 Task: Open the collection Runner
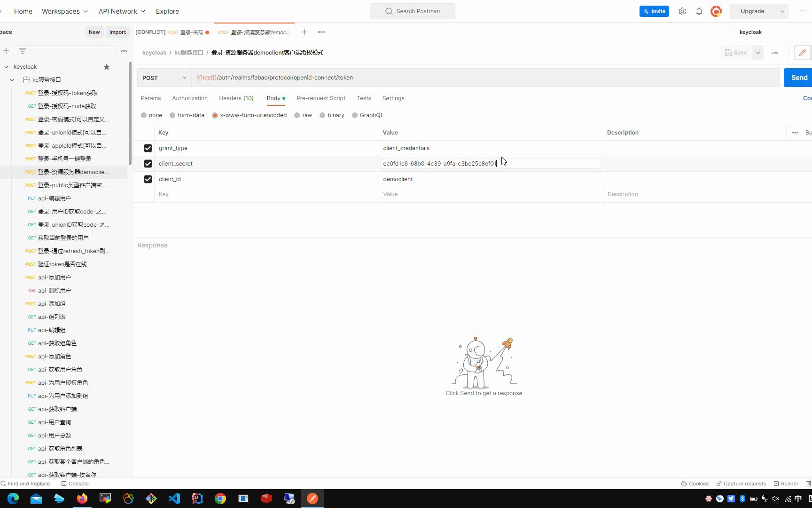[x=786, y=484]
